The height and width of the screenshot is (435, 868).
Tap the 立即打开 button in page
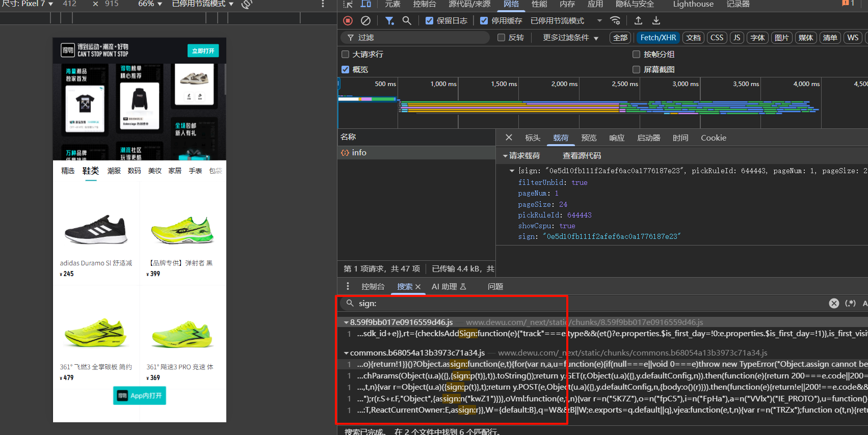click(203, 51)
